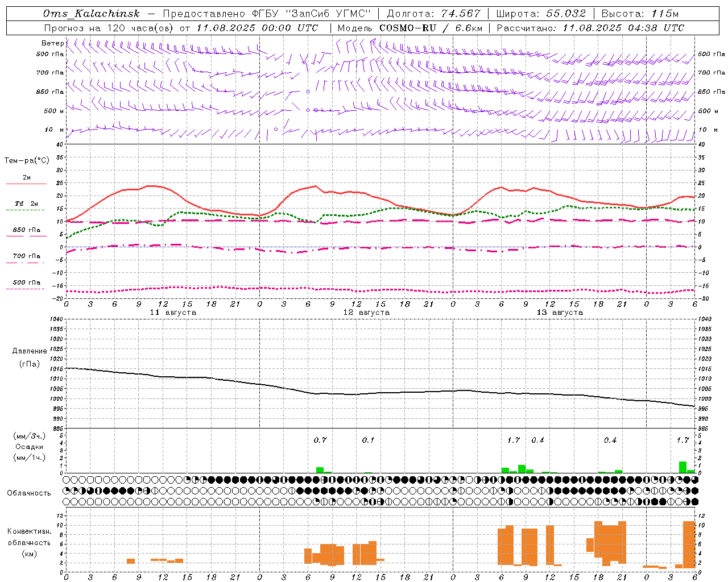This screenshot has height=582, width=728.
Task: Select the latitude value Широта: 55.032
Action: 541,14
